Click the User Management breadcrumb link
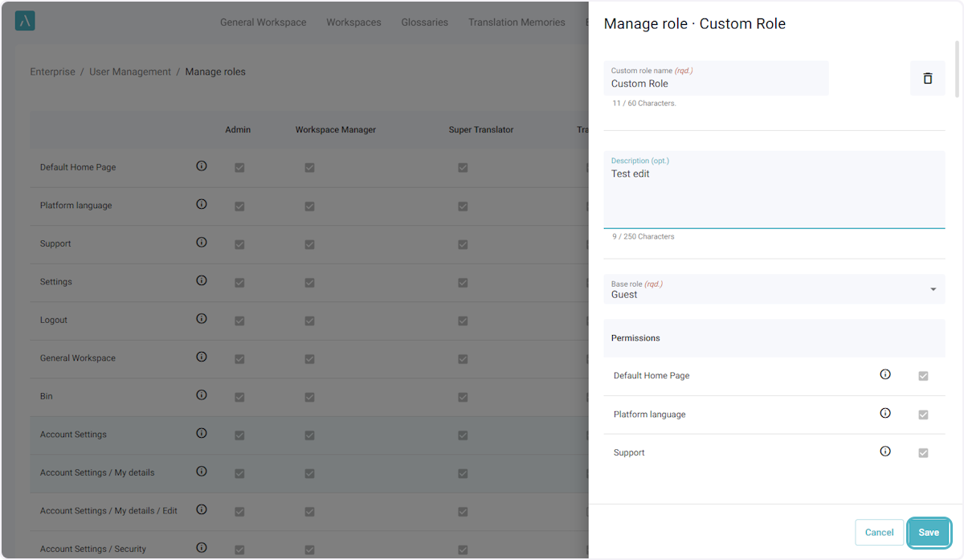 (x=130, y=72)
